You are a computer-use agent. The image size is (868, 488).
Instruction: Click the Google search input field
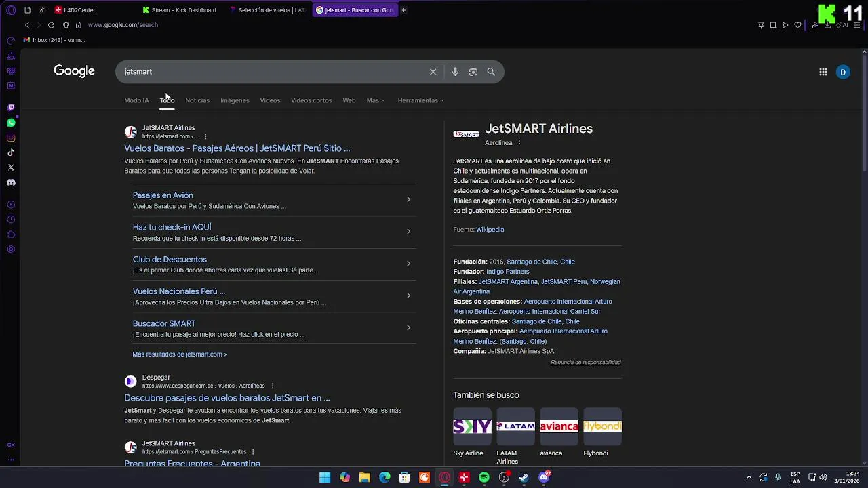pos(271,72)
